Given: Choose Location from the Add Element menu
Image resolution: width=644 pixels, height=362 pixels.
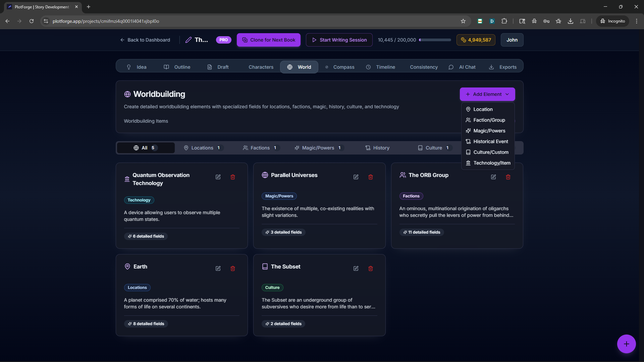Looking at the screenshot, I should click(x=488, y=109).
